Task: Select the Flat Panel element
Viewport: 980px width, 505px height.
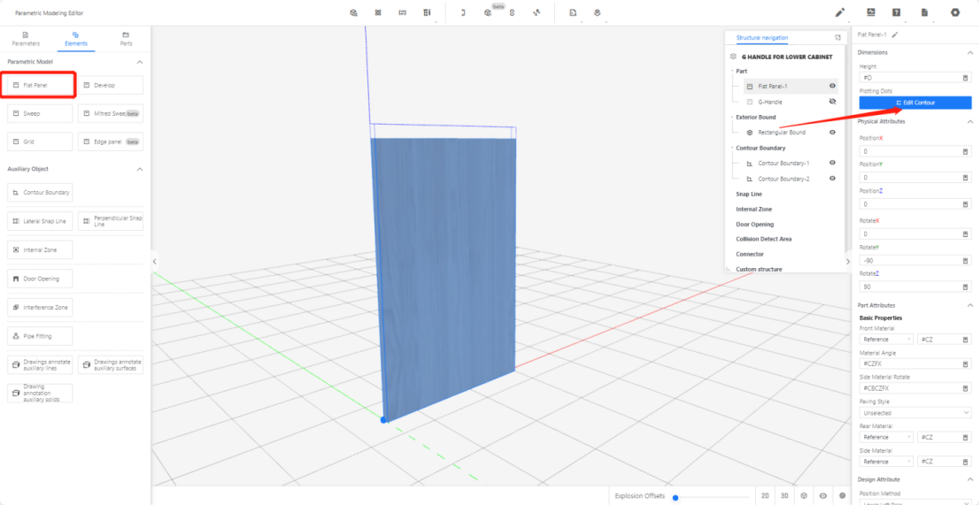Action: point(40,86)
